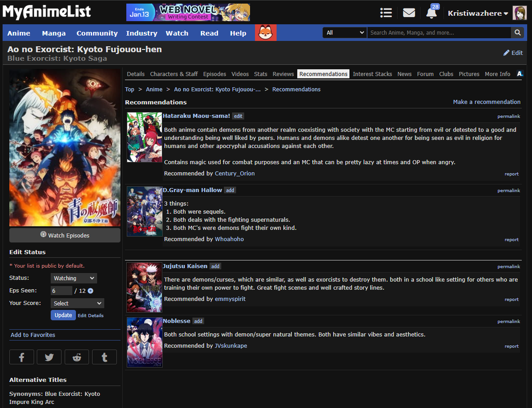Switch to the Pictures tab

click(x=469, y=74)
